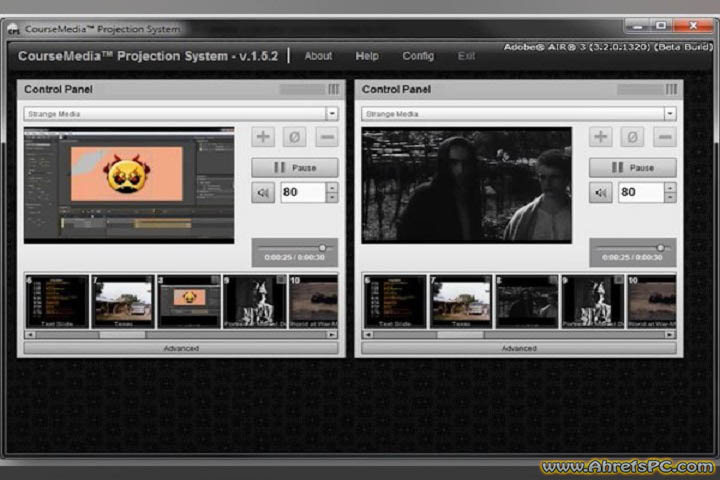Click the minus icon in right Control Panel

point(665,137)
